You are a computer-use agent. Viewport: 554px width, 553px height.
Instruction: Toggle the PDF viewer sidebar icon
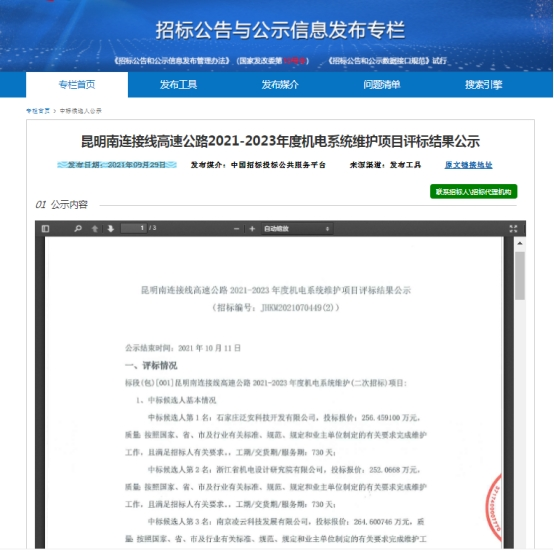(x=46, y=229)
